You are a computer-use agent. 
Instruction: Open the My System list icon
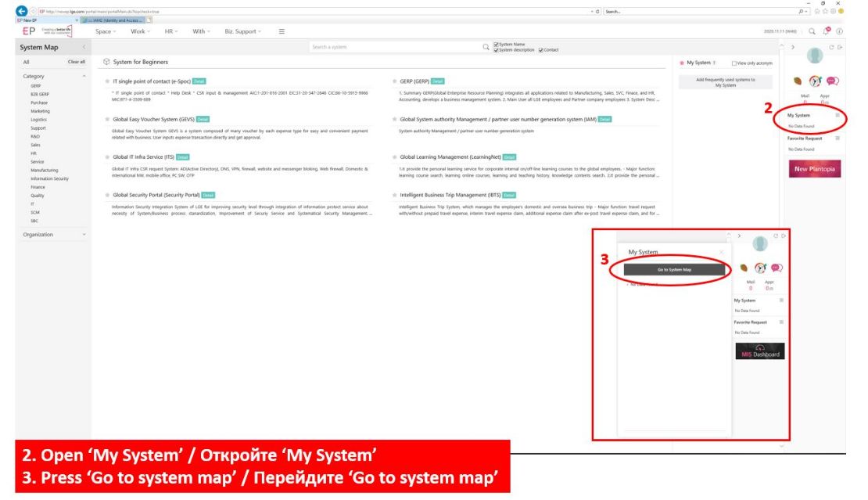click(x=838, y=115)
